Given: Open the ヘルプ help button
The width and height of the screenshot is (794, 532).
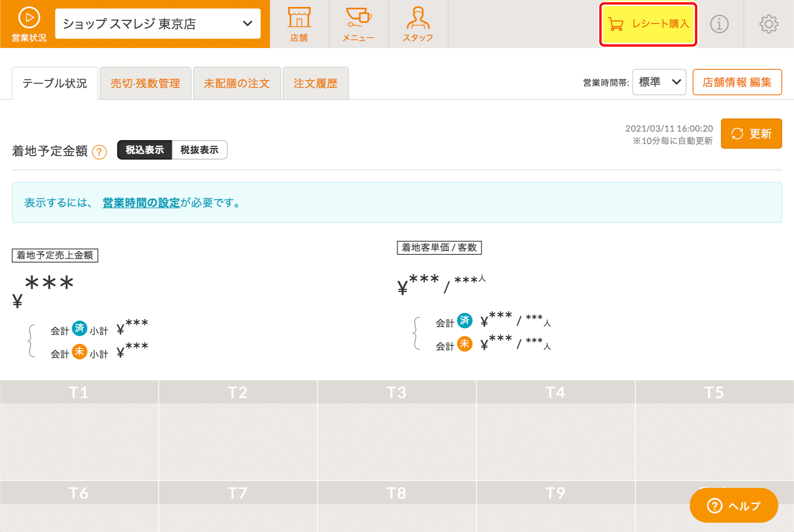Looking at the screenshot, I should click(x=734, y=505).
